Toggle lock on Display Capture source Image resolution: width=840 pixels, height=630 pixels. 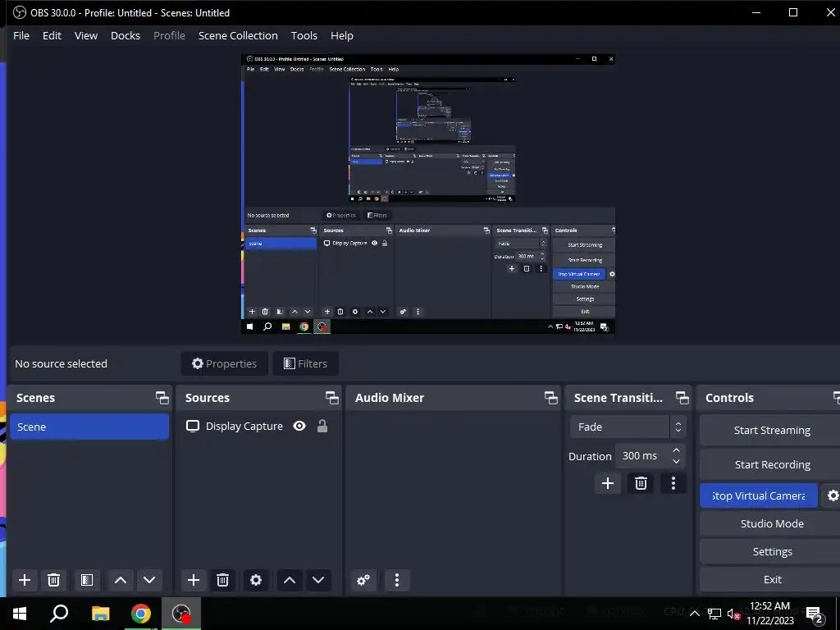pyautogui.click(x=322, y=426)
